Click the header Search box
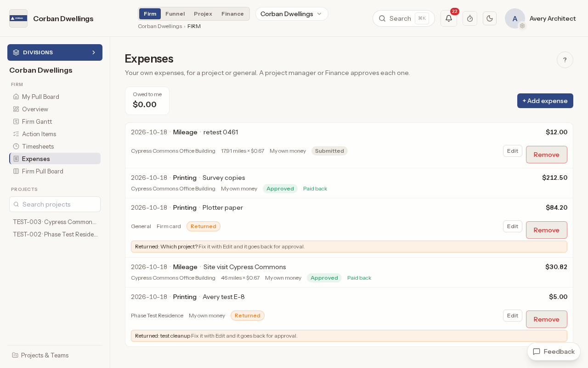This screenshot has width=588, height=368. [x=404, y=18]
